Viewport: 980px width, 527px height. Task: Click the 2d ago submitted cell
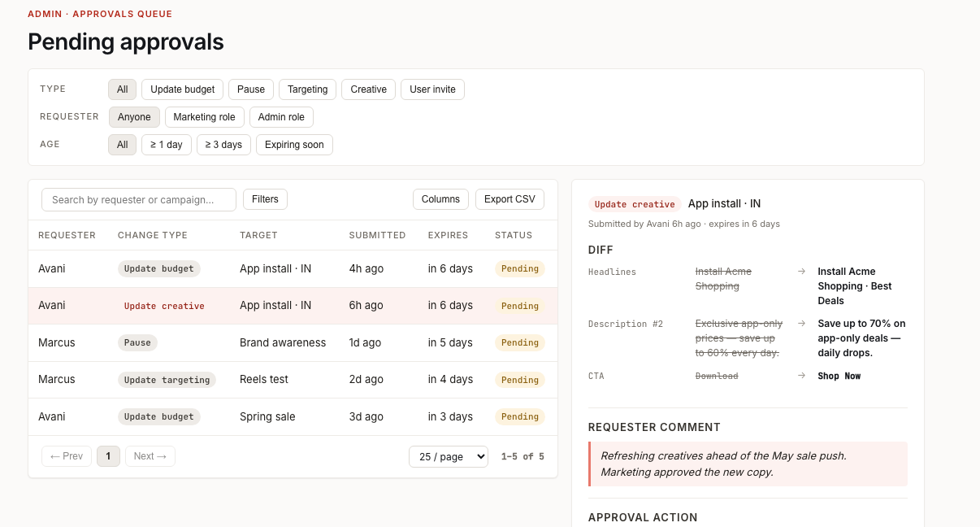tap(366, 379)
